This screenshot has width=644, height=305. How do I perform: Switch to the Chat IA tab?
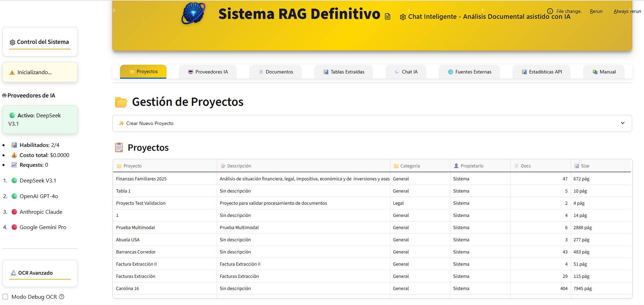(x=406, y=72)
